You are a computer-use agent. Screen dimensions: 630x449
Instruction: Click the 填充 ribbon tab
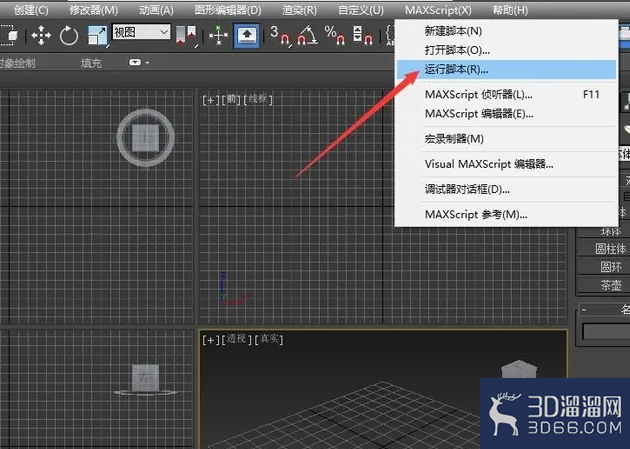pos(91,63)
